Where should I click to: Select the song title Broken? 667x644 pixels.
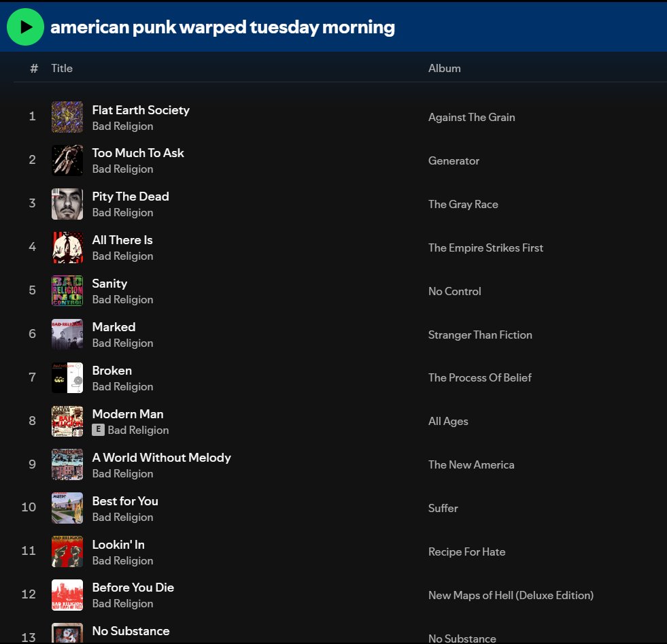[x=112, y=371]
